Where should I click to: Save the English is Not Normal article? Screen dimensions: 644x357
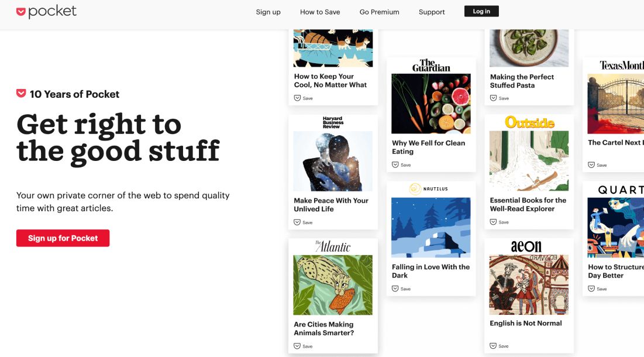coord(500,346)
